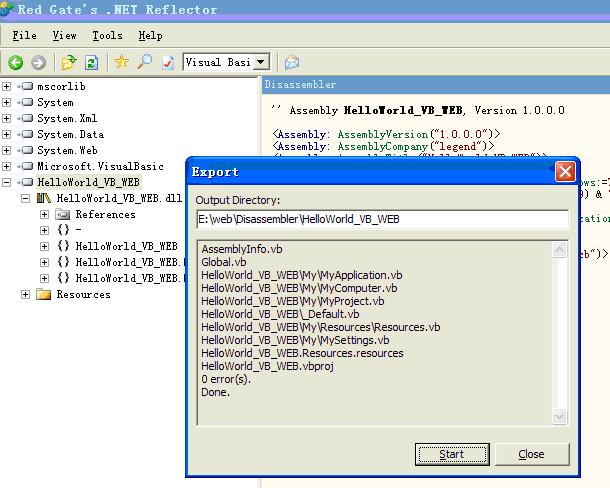Click the Options document icon in toolbar
The height and width of the screenshot is (488, 610).
168,62
